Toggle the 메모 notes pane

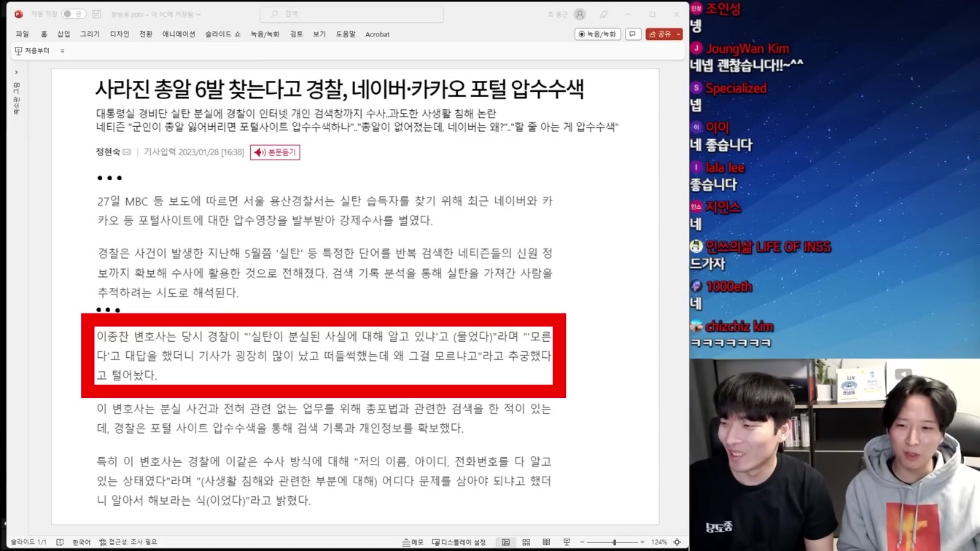click(413, 542)
